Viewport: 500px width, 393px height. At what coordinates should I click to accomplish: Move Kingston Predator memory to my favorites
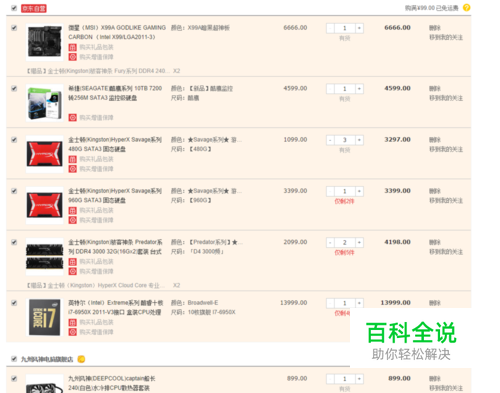click(x=446, y=252)
